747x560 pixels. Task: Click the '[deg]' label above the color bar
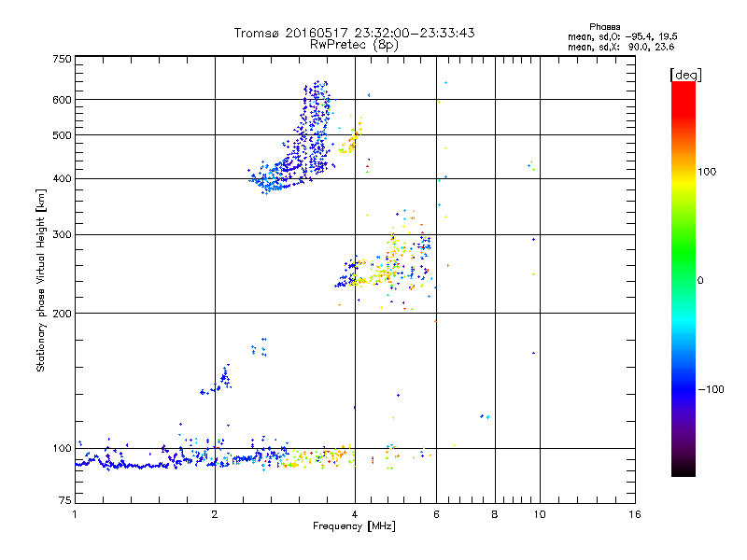click(x=685, y=75)
